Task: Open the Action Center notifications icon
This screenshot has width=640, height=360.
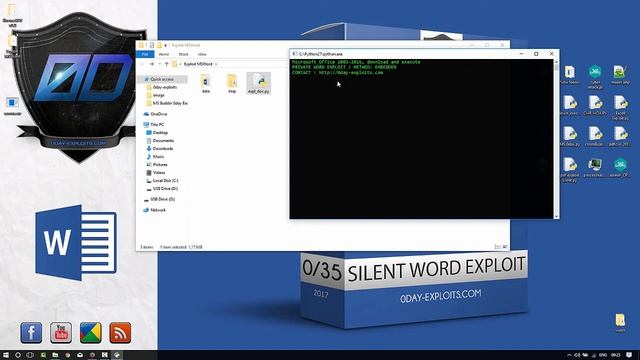Action: tap(629, 355)
